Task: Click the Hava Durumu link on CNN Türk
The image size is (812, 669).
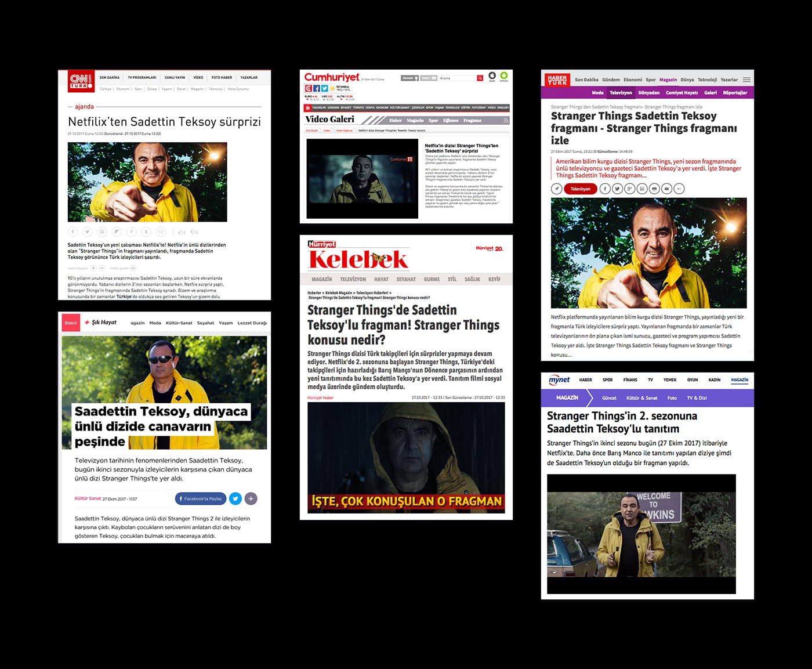Action: click(x=238, y=89)
